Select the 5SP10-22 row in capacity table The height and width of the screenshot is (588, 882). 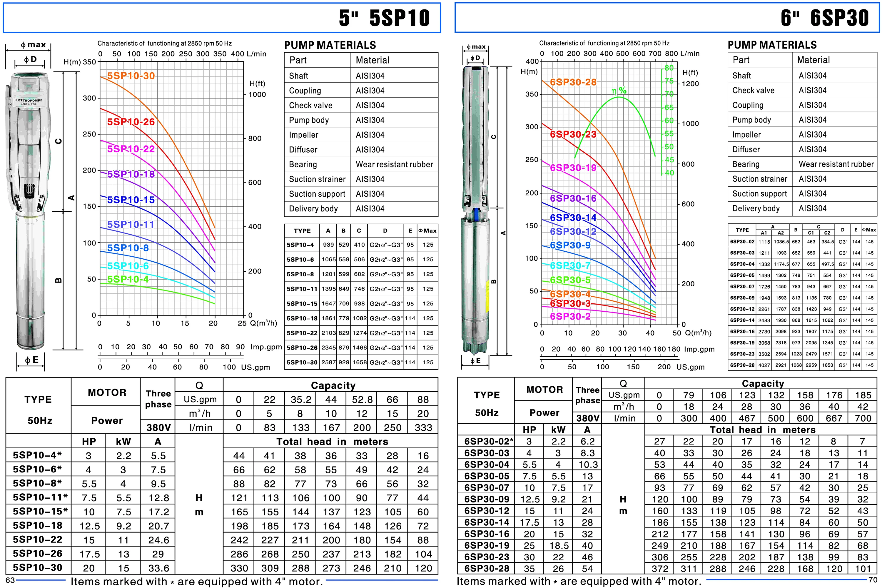[x=38, y=539]
